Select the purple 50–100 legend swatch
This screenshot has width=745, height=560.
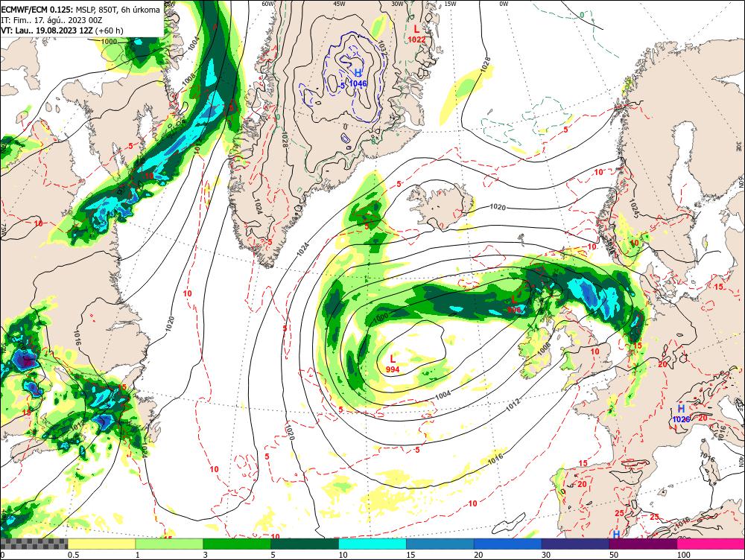tap(643, 544)
